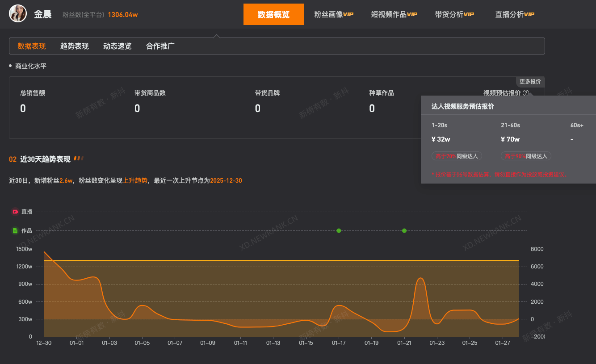Click the profile avatar of 金晨
This screenshot has height=364, width=596.
(x=17, y=13)
